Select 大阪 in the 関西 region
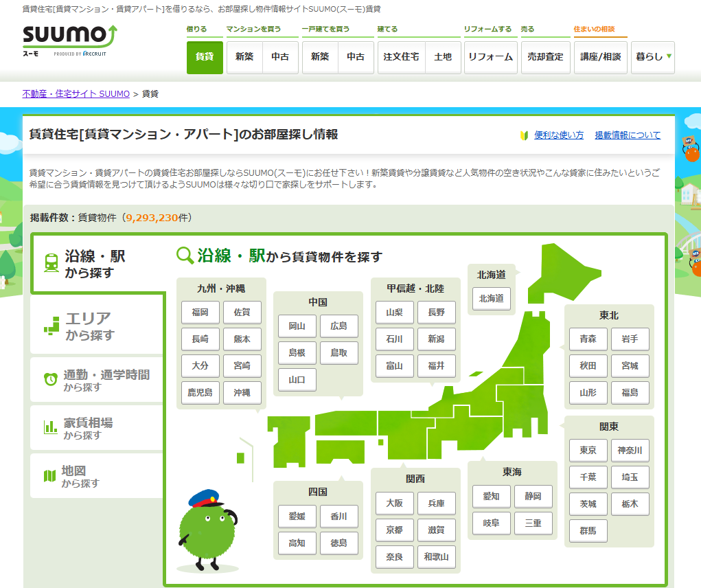The width and height of the screenshot is (701, 588). tap(394, 503)
